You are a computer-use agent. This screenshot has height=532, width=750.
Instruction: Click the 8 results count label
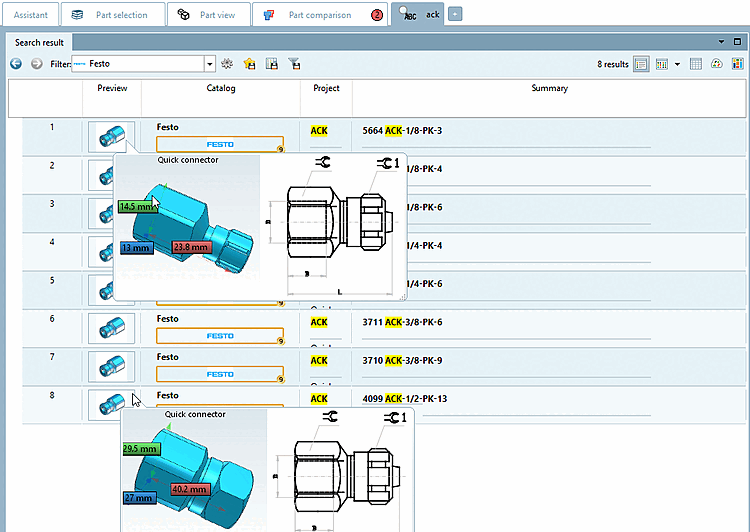click(613, 64)
